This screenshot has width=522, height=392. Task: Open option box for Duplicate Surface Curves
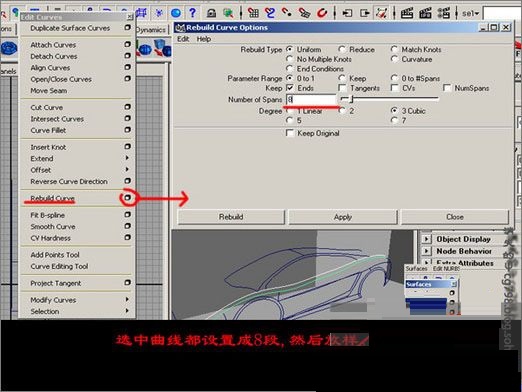tap(127, 27)
